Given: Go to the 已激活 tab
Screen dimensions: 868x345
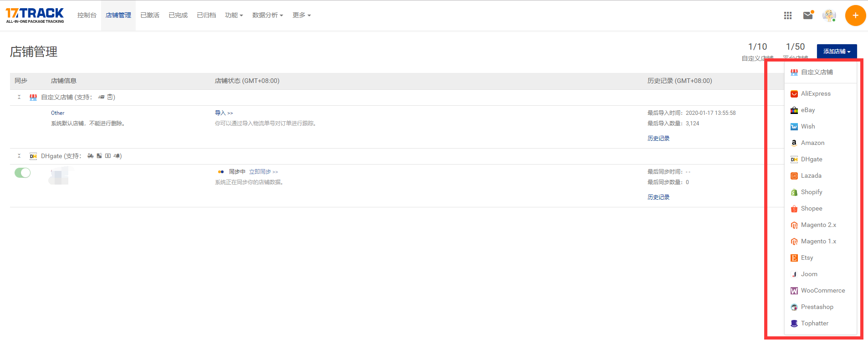Looking at the screenshot, I should [x=150, y=15].
